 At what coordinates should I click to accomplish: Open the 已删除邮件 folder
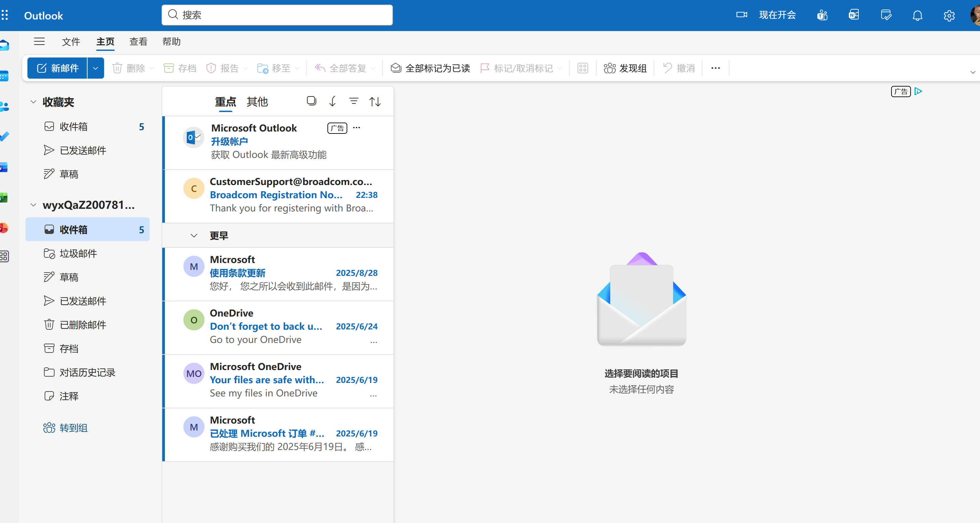tap(88, 325)
